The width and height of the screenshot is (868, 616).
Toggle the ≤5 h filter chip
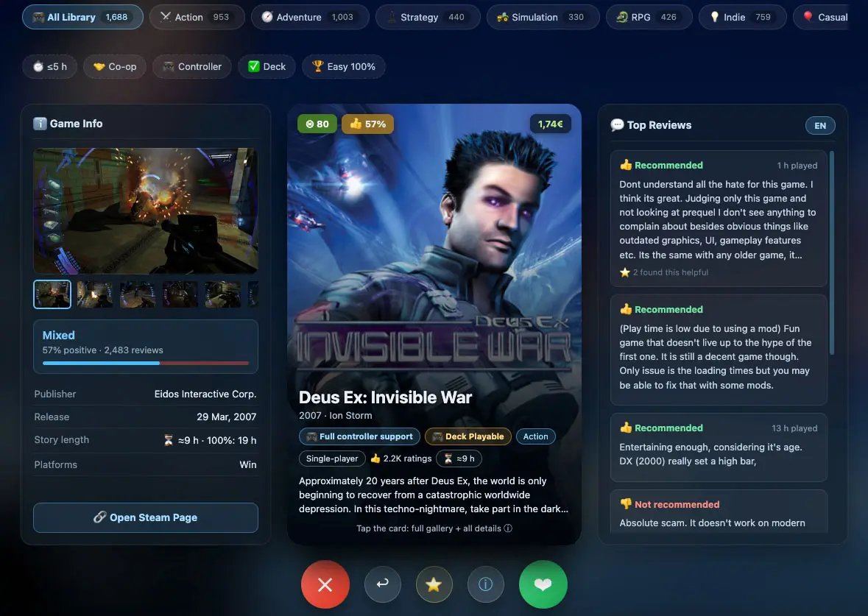click(x=50, y=66)
